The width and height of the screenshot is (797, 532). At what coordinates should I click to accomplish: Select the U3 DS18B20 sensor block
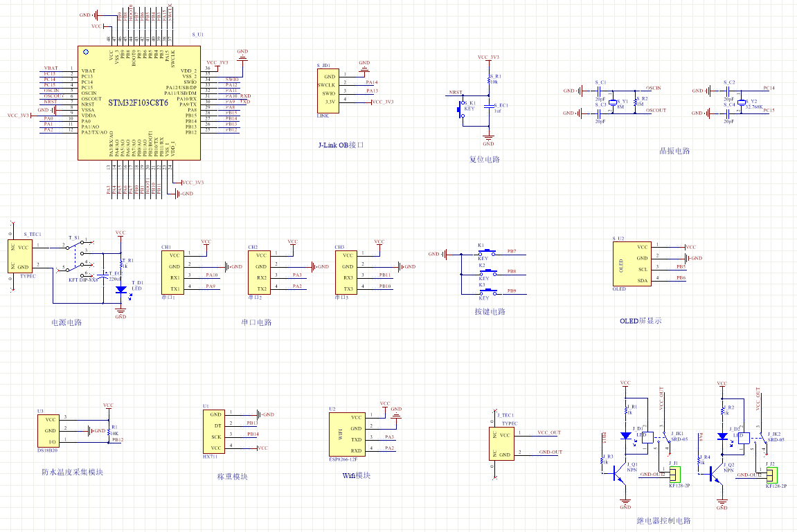coord(48,431)
